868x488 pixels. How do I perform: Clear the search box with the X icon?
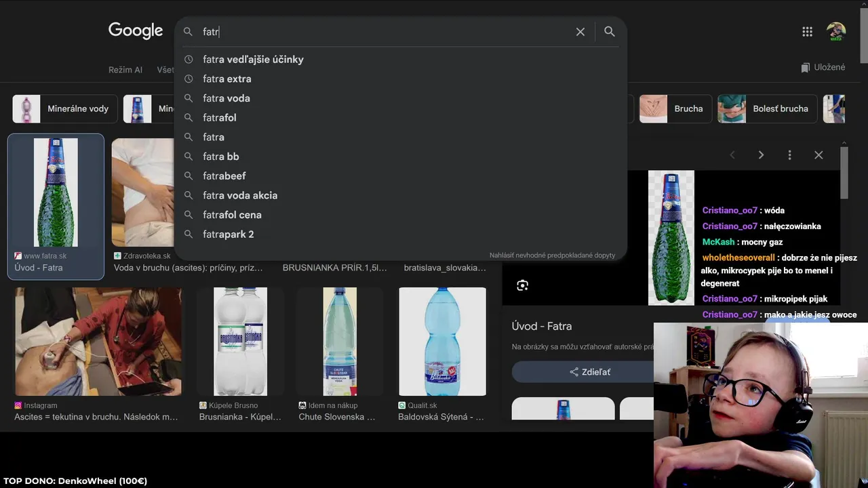click(580, 32)
